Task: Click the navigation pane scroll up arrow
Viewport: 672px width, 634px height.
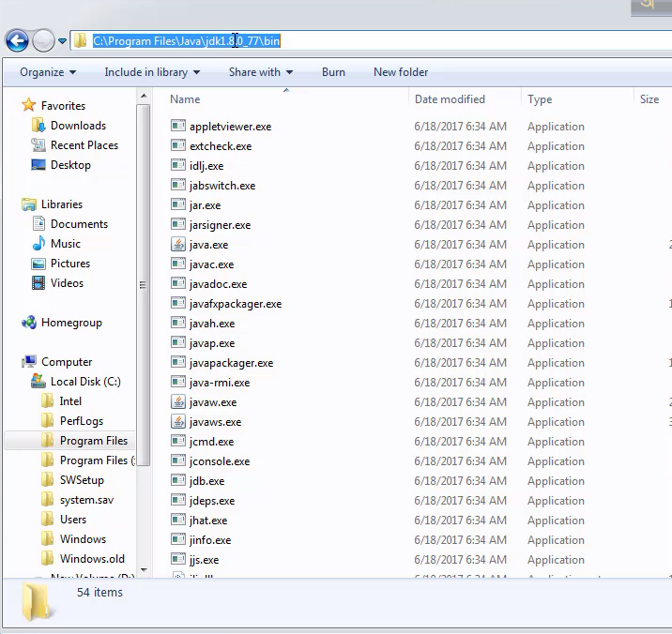Action: point(144,96)
